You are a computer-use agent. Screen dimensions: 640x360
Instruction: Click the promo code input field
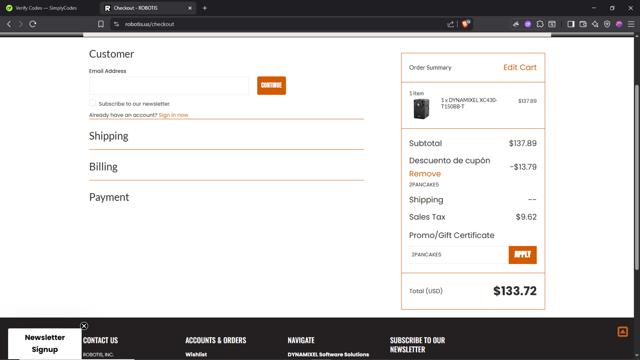tap(458, 255)
